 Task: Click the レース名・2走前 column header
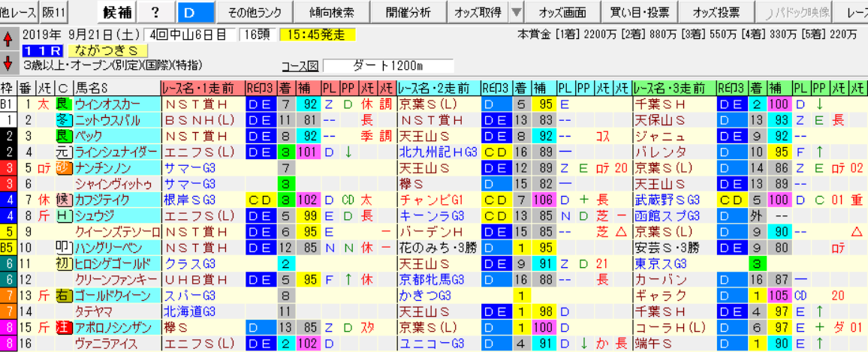click(438, 88)
